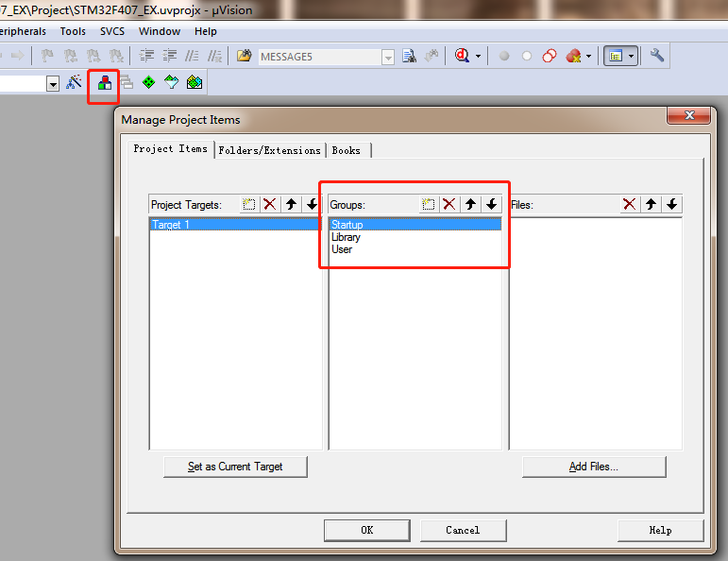Open the Tools menu
Viewport: 728px width, 561px height.
pyautogui.click(x=73, y=31)
